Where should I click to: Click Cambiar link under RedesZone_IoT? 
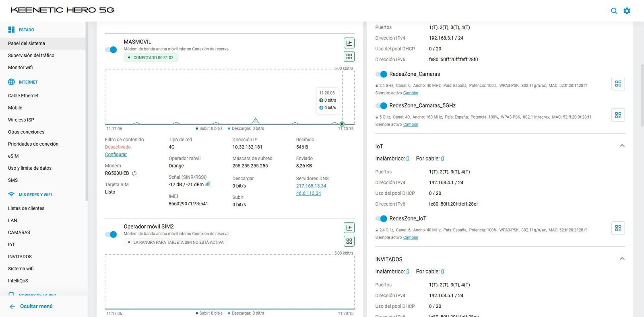[411, 237]
